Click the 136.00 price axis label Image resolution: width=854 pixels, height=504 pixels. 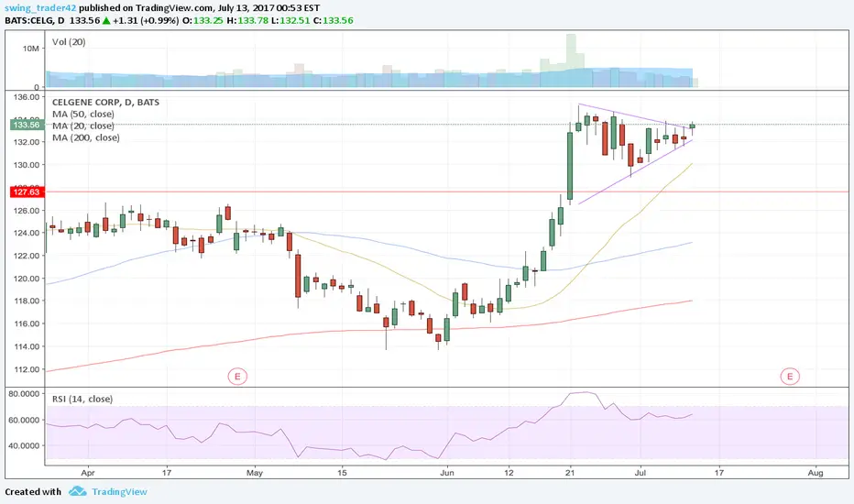(27, 97)
